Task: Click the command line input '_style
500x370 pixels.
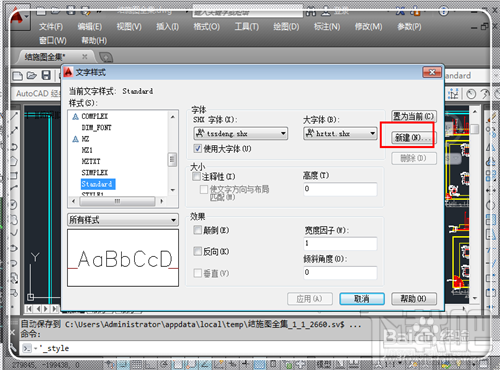Action: (x=55, y=348)
